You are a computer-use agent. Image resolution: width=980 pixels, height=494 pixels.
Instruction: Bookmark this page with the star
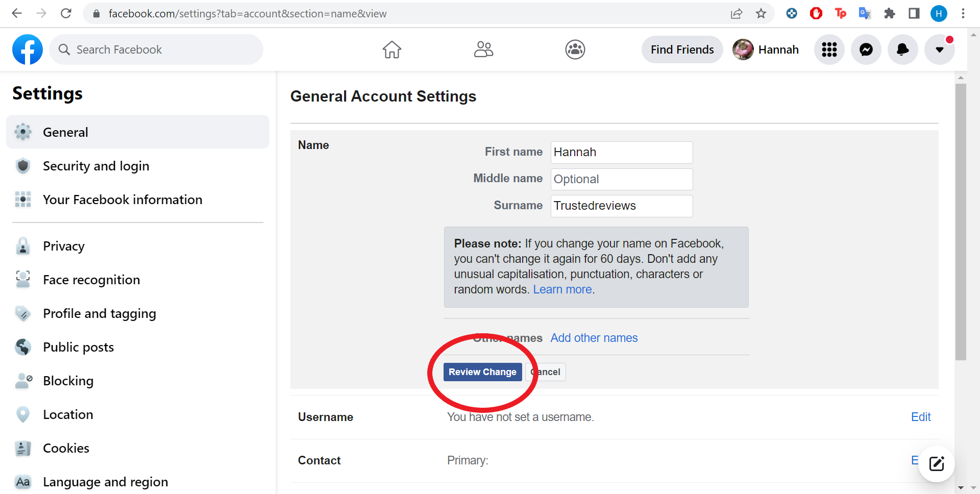pyautogui.click(x=761, y=14)
